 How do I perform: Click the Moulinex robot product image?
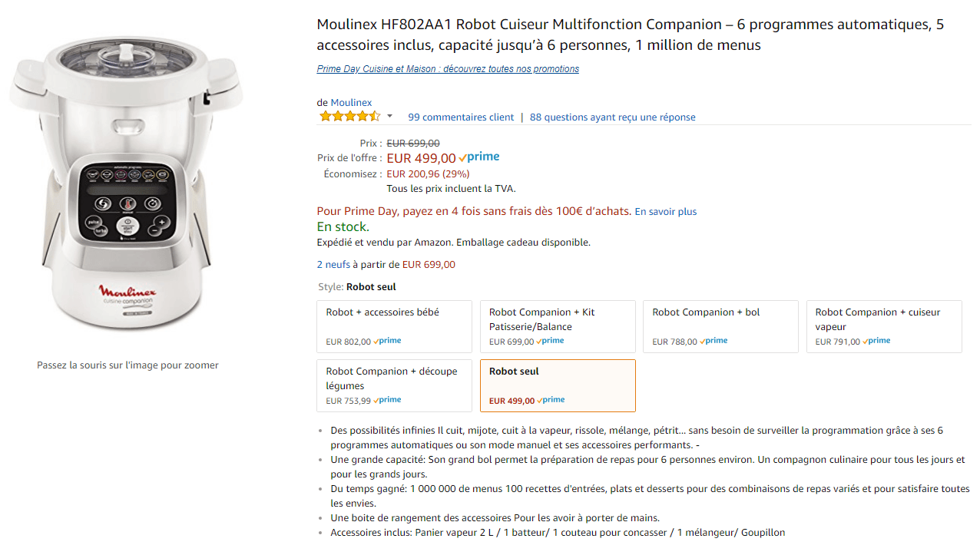pyautogui.click(x=126, y=184)
